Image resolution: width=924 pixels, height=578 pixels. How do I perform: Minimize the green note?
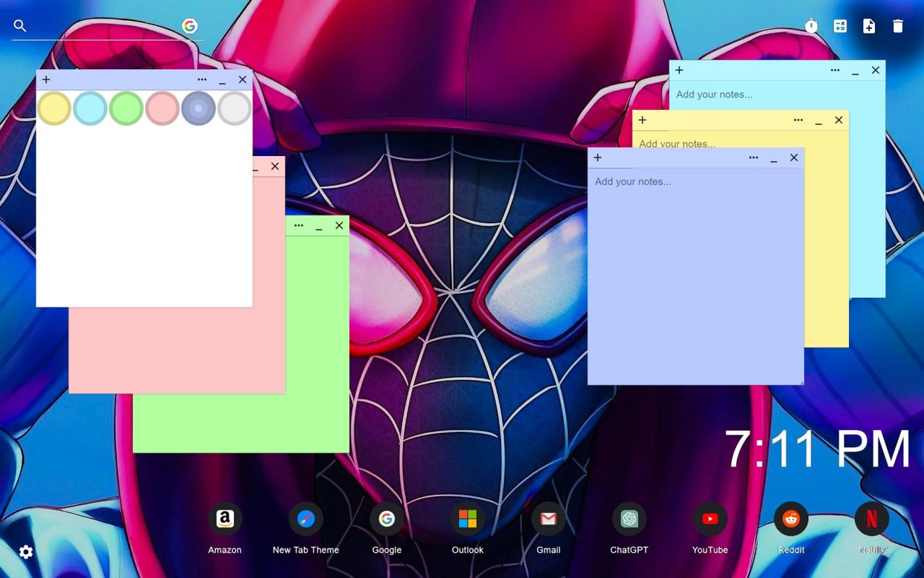pyautogui.click(x=319, y=226)
